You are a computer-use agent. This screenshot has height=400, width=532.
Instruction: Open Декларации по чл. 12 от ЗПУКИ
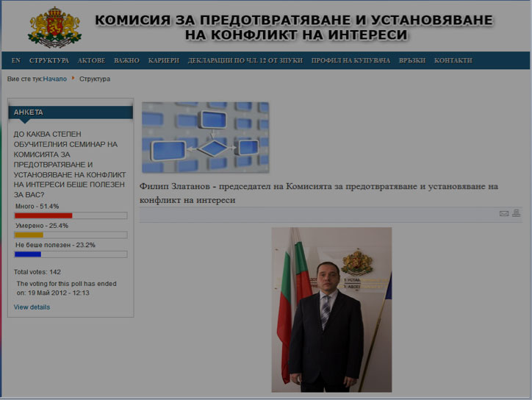coord(245,60)
